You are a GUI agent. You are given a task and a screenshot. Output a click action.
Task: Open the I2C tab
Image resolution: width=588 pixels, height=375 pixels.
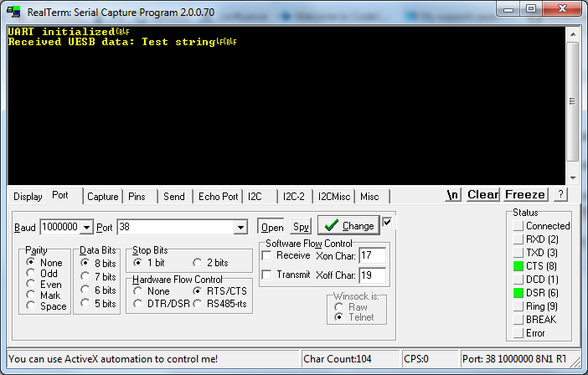point(255,197)
